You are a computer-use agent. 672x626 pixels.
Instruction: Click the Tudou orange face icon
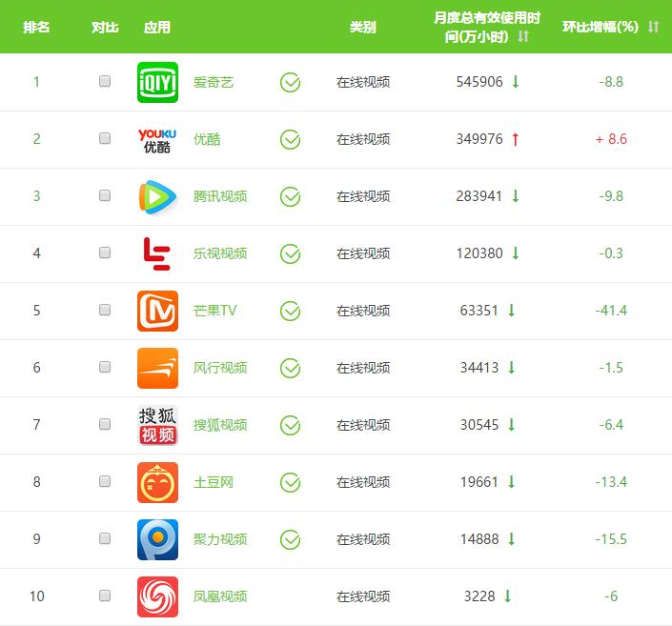tap(157, 482)
